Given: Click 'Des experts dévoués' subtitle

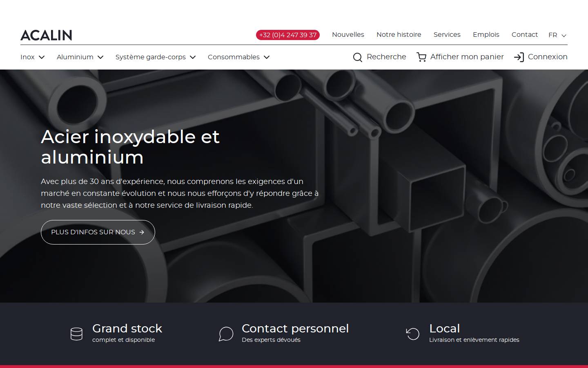Looking at the screenshot, I should [x=271, y=340].
